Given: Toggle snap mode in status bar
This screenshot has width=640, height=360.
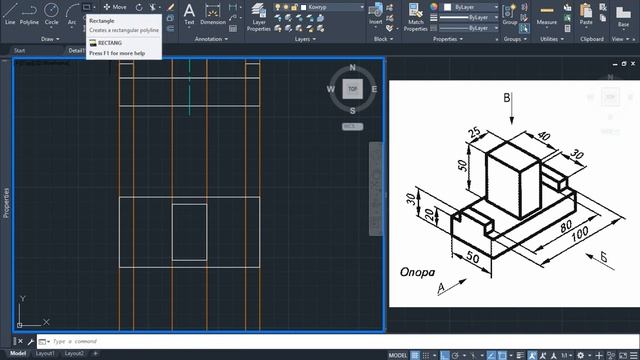Looking at the screenshot, I should [426, 356].
